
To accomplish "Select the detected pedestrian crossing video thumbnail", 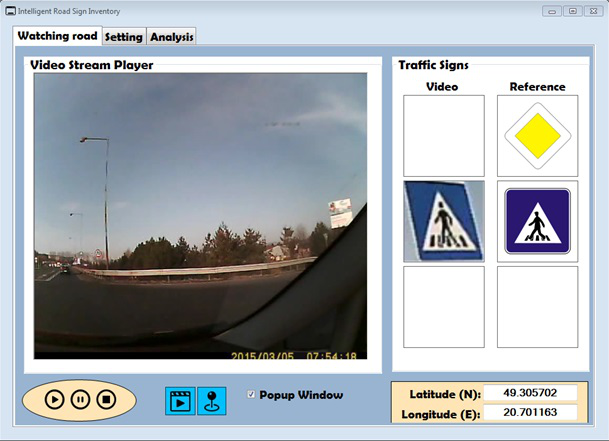I will click(444, 221).
